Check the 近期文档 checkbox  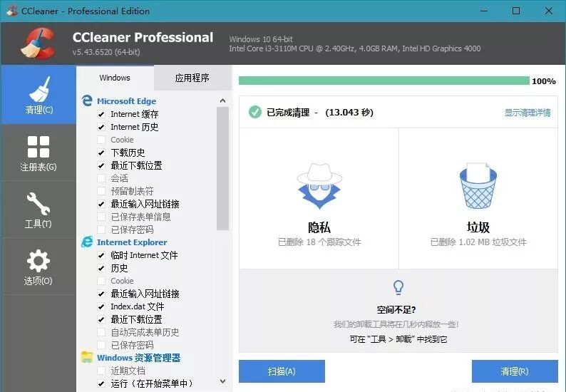click(x=101, y=371)
